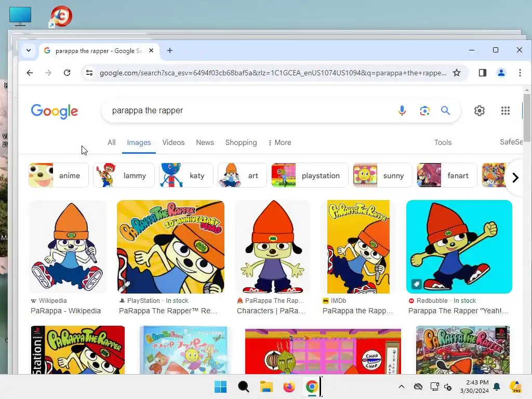Open Google quick settings gear

point(479,111)
